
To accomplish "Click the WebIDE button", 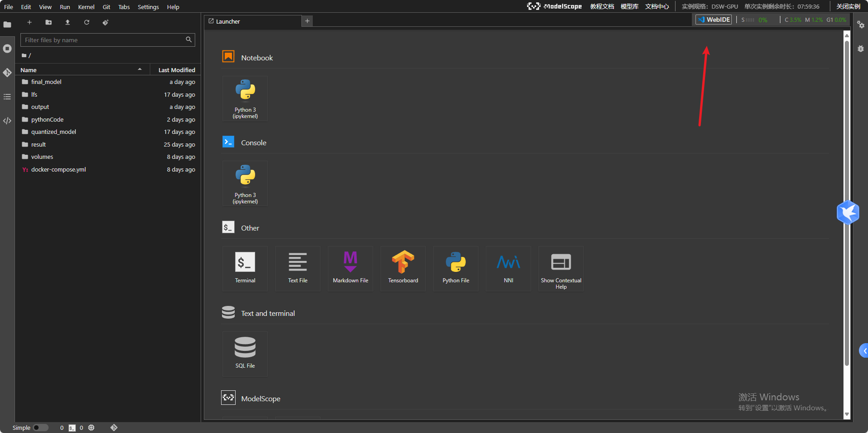I will [714, 20].
